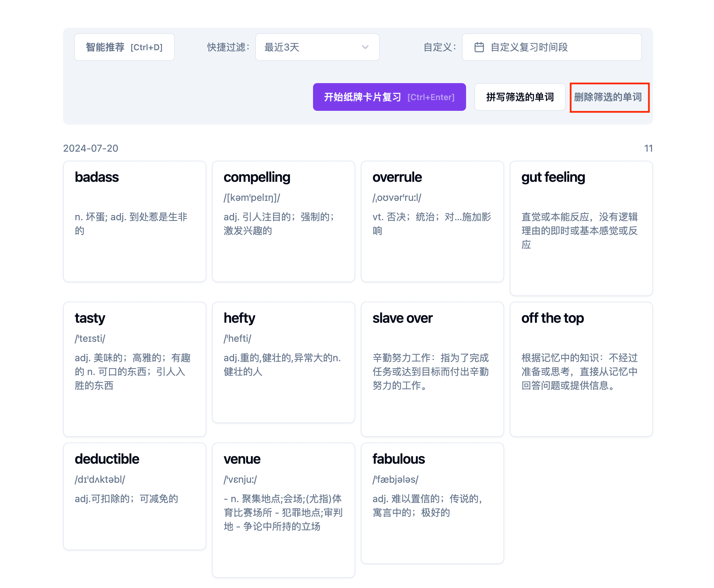The image size is (714, 588).
Task: Click the calendar icon in custom date field
Action: 479,47
